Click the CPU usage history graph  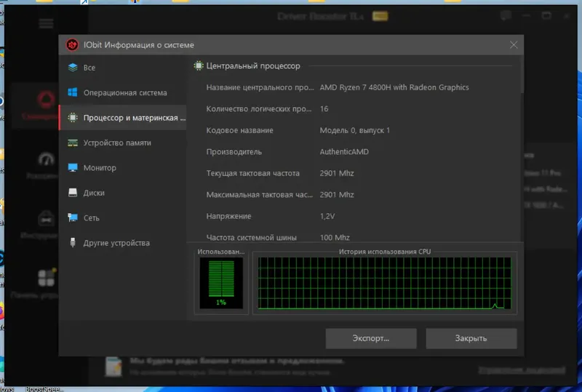[385, 283]
